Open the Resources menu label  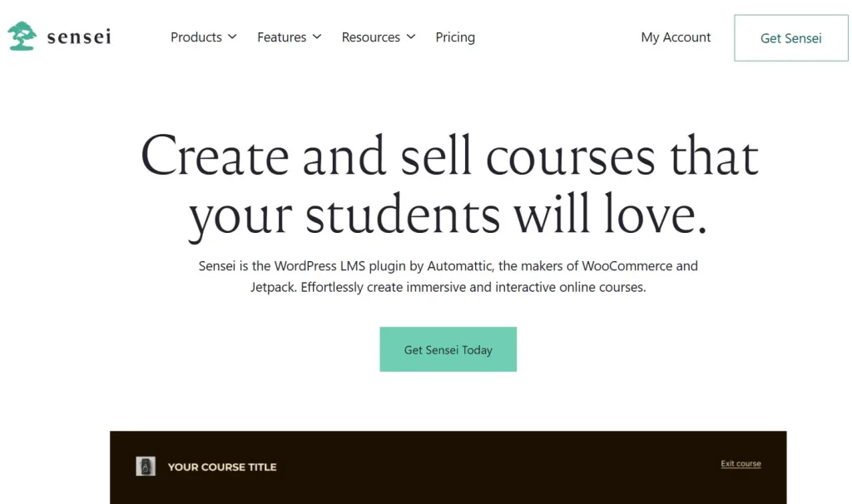click(370, 37)
